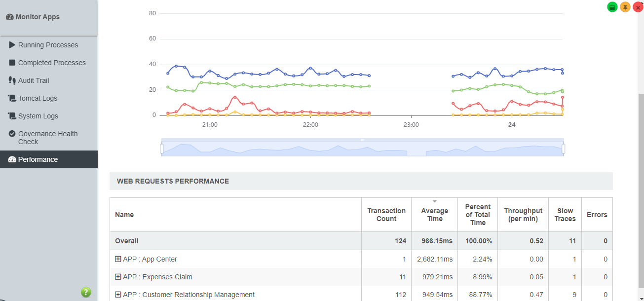The width and height of the screenshot is (644, 301).
Task: Open the System Logs menu item
Action: point(38,116)
